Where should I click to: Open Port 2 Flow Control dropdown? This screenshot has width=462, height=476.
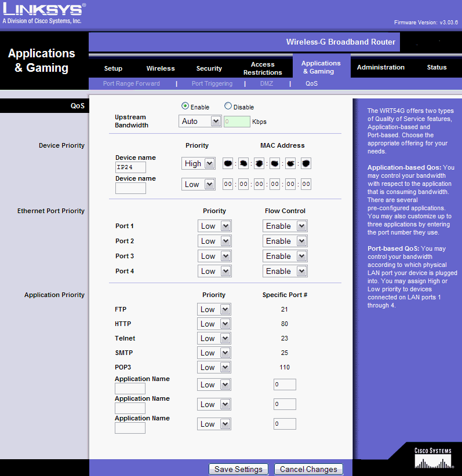[x=285, y=241]
